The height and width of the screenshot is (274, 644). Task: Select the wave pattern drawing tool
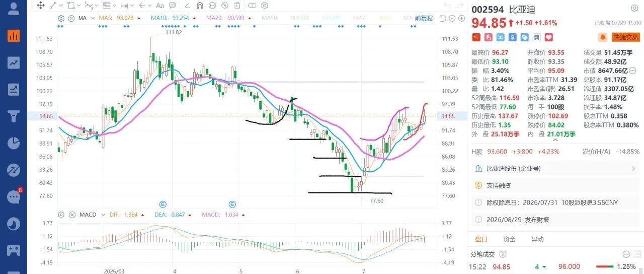89,6
